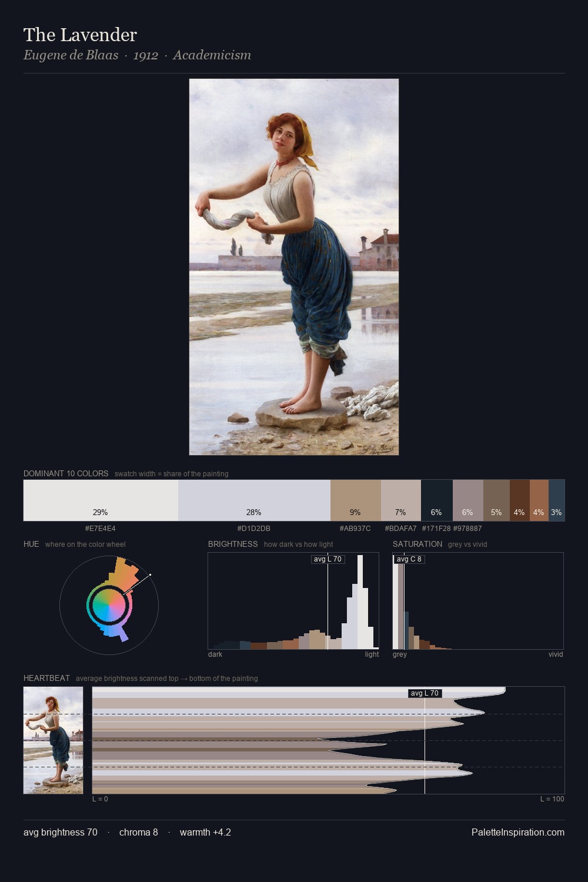Click hex code #171F28
The height and width of the screenshot is (882, 588).
pyautogui.click(x=436, y=529)
